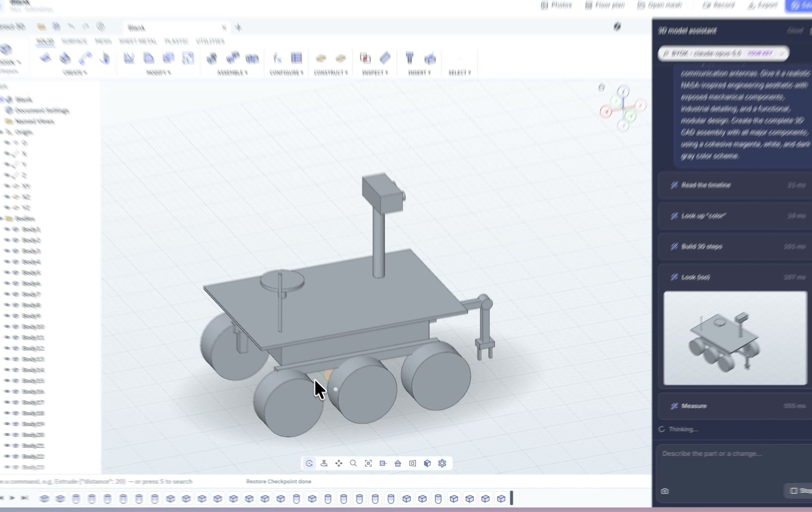This screenshot has width=812, height=512.
Task: Click the rover preview thumbnail in assistant panel
Action: click(x=735, y=338)
